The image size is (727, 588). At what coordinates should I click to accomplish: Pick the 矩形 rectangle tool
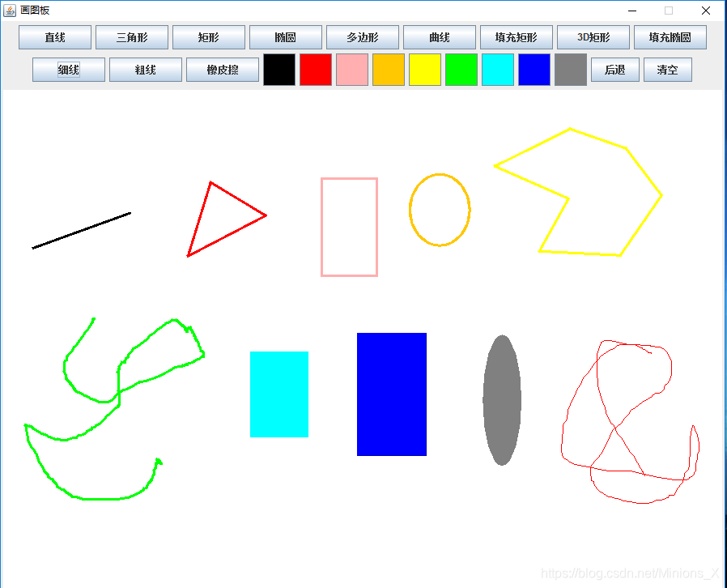209,37
